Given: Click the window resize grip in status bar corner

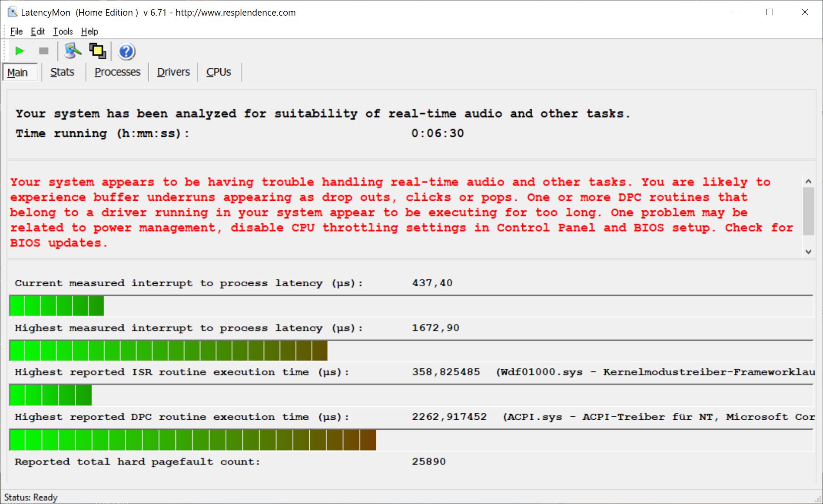Looking at the screenshot, I should tap(817, 498).
